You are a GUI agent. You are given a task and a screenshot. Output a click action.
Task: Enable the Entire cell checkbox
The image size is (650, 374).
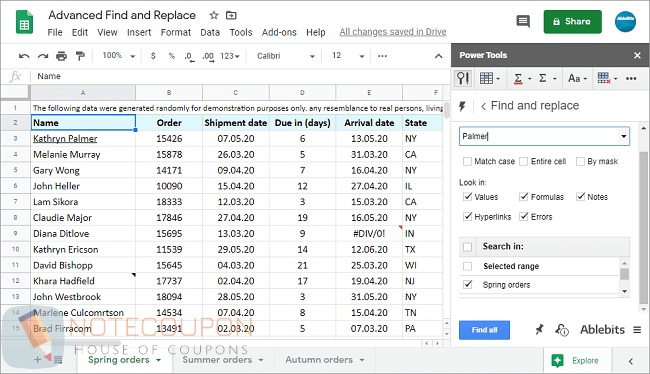pos(524,161)
